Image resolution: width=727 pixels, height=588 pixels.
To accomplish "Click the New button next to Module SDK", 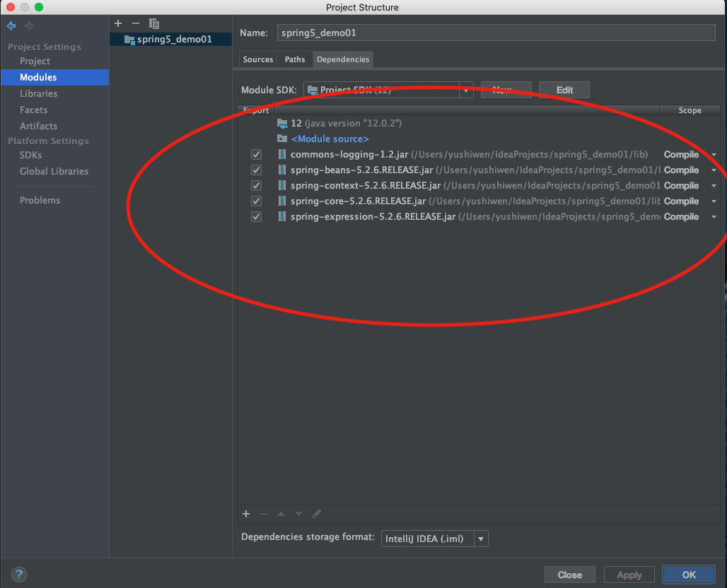I will tap(506, 90).
